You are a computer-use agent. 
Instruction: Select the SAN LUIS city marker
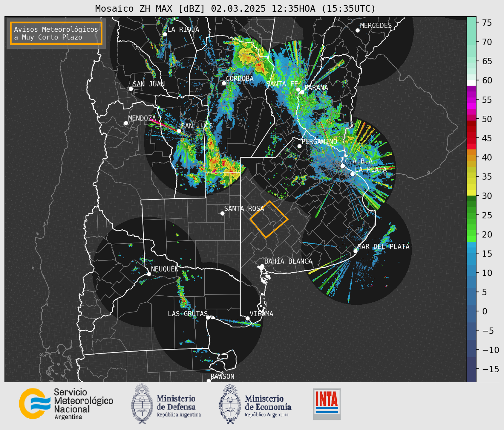(x=179, y=131)
